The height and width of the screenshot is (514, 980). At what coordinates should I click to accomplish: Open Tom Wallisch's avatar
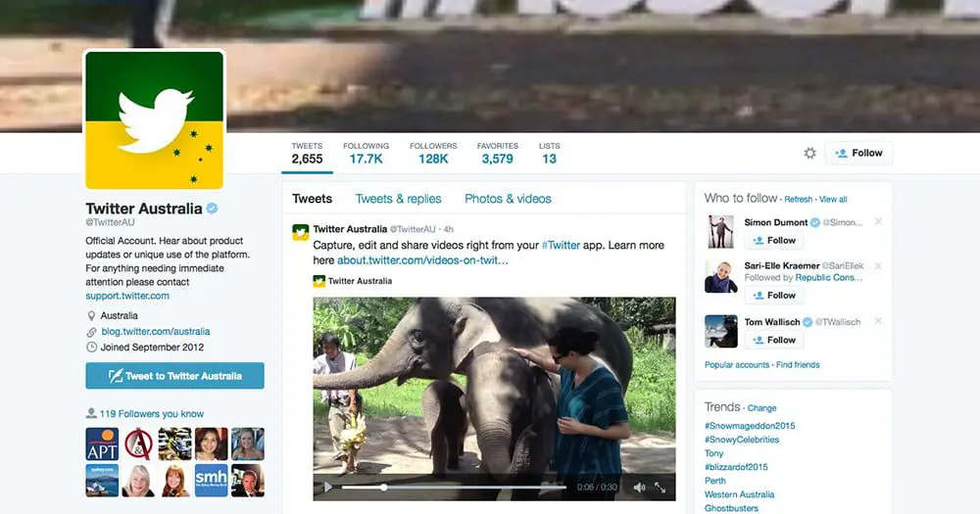(x=720, y=331)
